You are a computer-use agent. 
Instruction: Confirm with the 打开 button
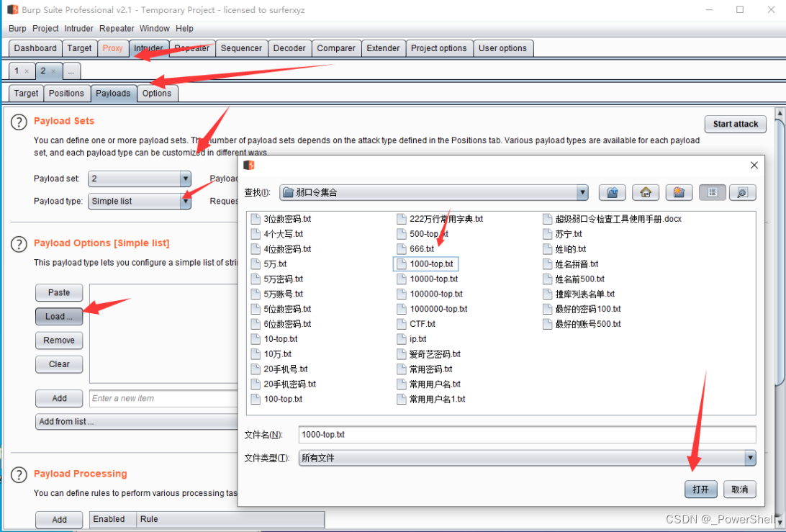pos(701,490)
